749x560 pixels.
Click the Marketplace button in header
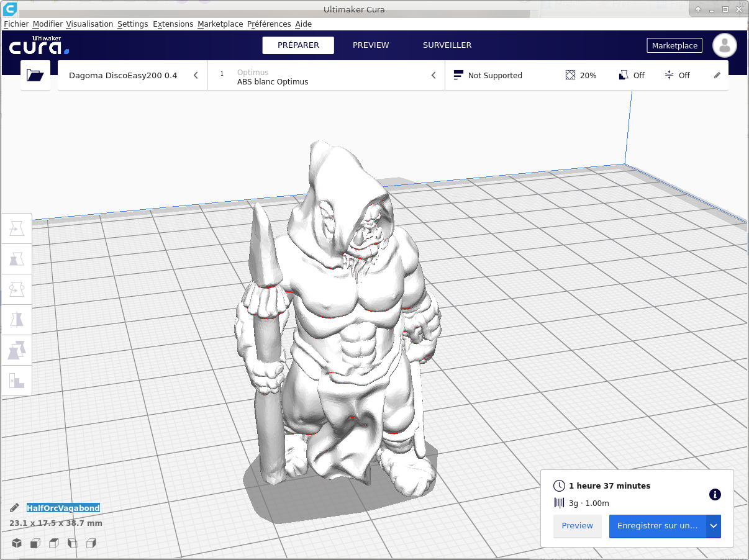click(674, 46)
